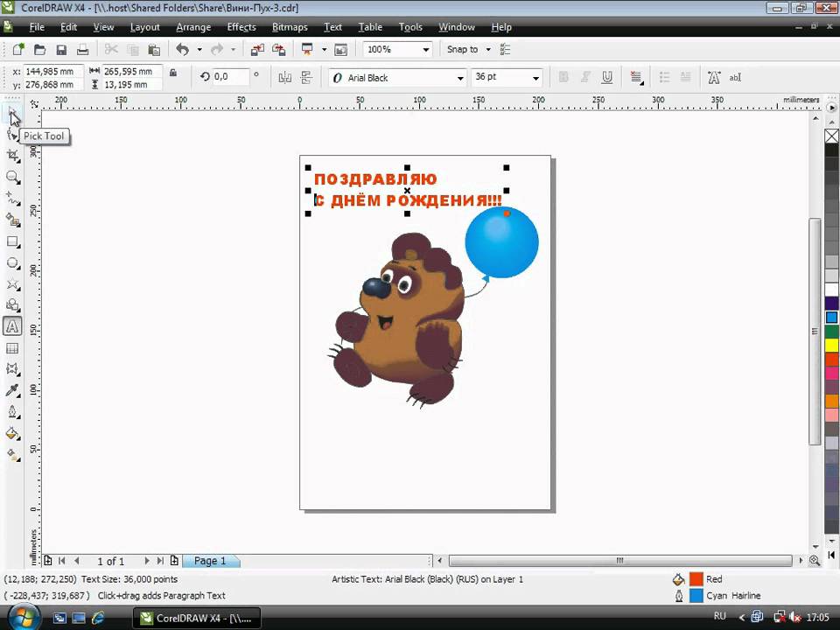Image resolution: width=840 pixels, height=630 pixels.
Task: Save the document
Action: click(61, 50)
